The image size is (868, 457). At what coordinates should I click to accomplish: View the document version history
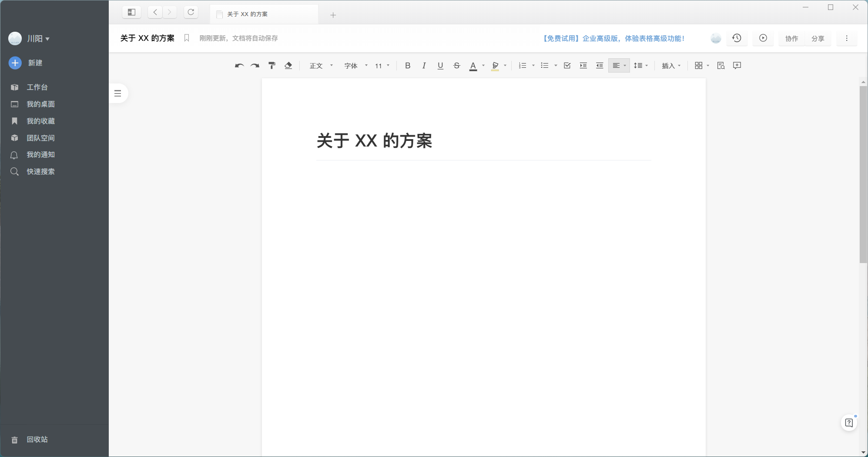pos(737,38)
